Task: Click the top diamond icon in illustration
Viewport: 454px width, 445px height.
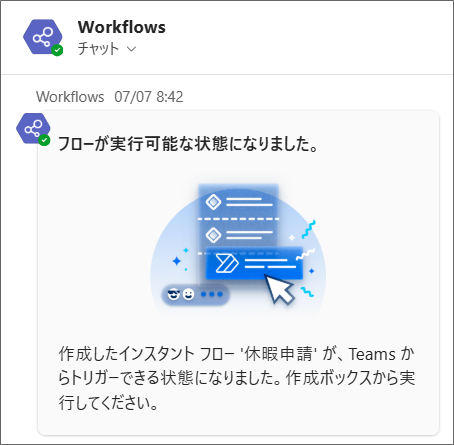Action: pos(213,202)
